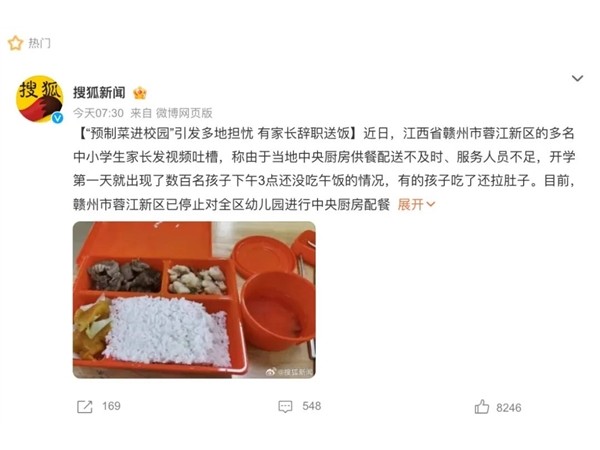Screen dimensions: 600x450
Task: Select the 热门 label
Action: pyautogui.click(x=39, y=43)
